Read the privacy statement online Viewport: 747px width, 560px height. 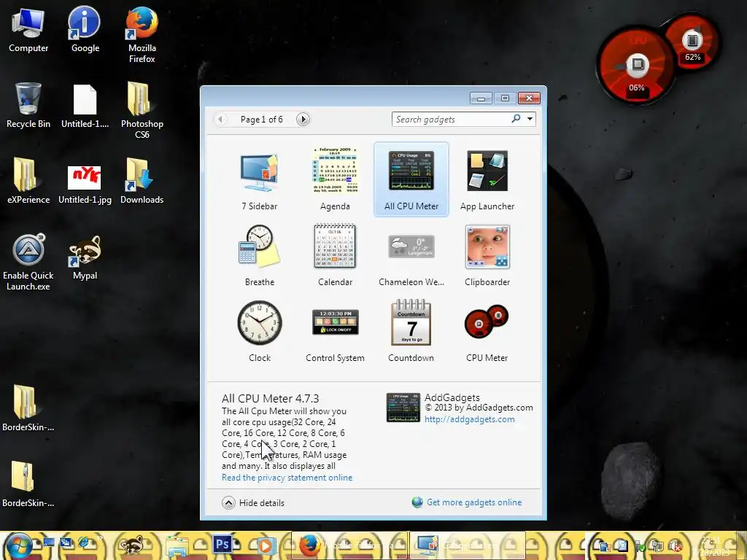tap(287, 477)
